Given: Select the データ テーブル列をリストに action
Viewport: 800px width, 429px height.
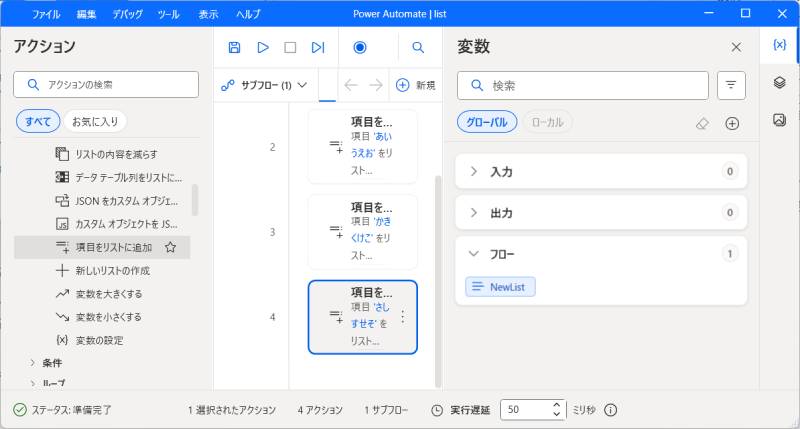Looking at the screenshot, I should point(102,178).
